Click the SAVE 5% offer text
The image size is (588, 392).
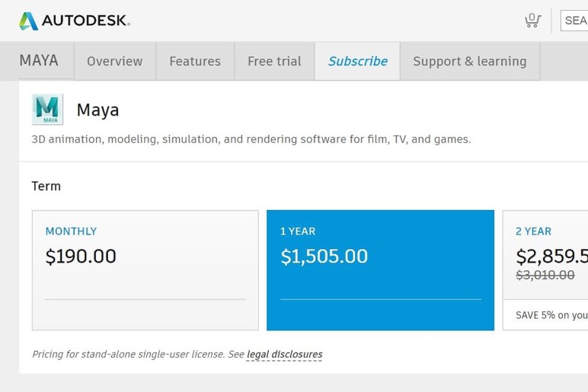click(551, 315)
